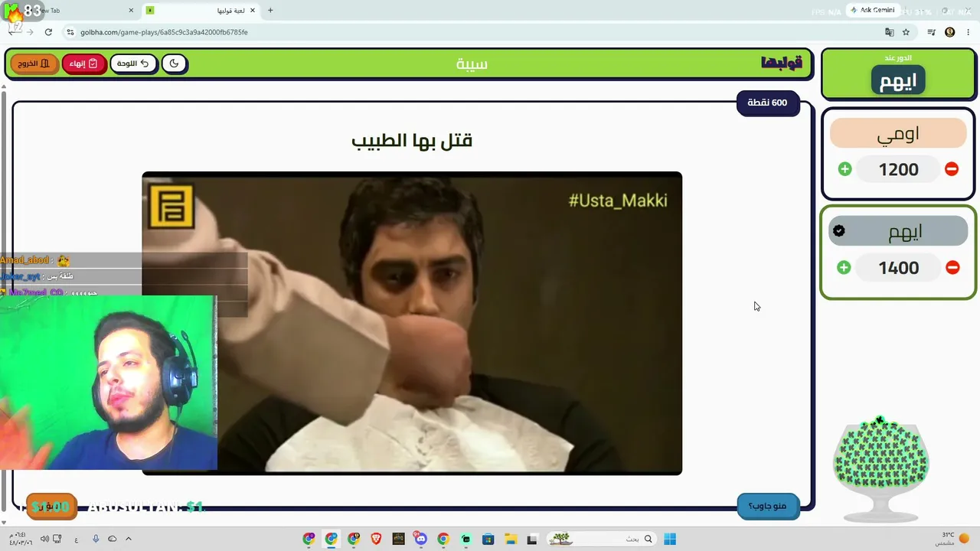Click the translate page icon
This screenshot has width=980, height=551.
click(889, 32)
